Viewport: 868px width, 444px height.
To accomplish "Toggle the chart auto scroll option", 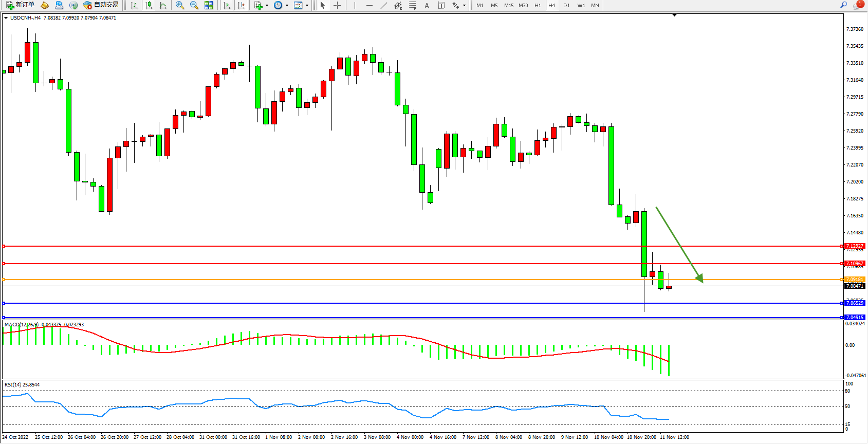I will pyautogui.click(x=227, y=5).
